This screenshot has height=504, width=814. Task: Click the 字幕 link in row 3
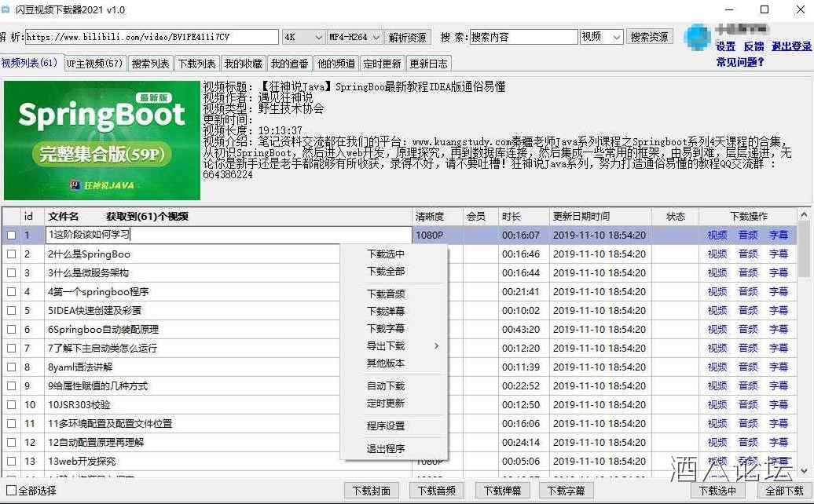pyautogui.click(x=778, y=272)
